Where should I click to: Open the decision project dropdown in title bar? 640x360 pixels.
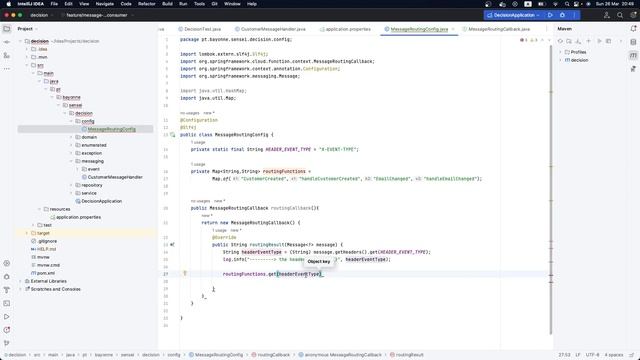tap(42, 15)
